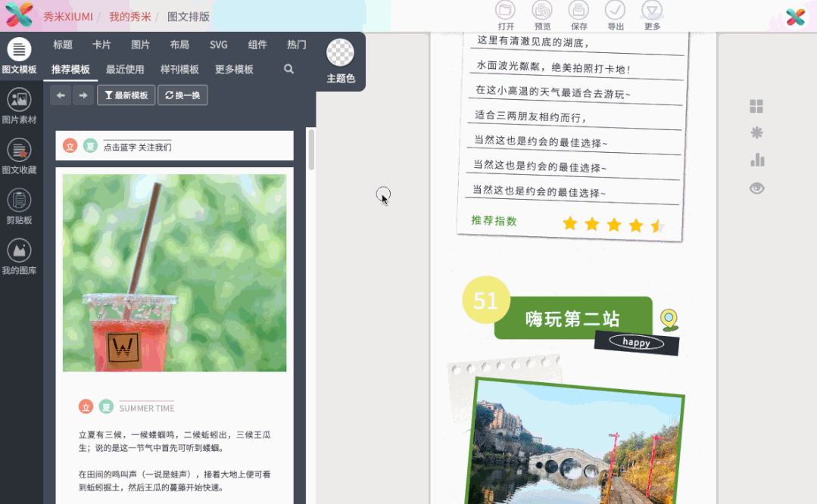Viewport: 817px width, 504px height.
Task: Click 我的秀米 breadcrumb link
Action: (x=129, y=17)
